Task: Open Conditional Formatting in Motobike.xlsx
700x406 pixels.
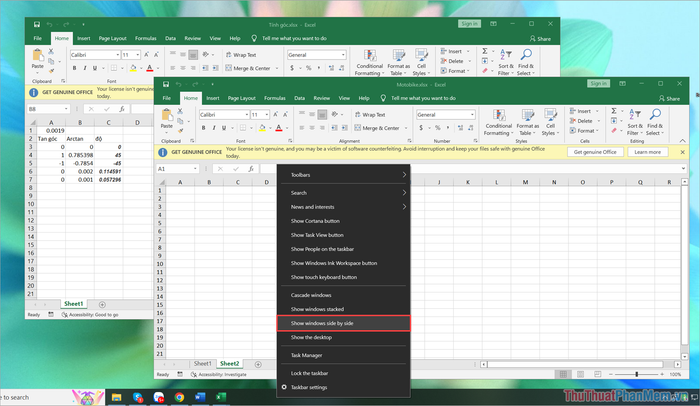Action: [x=498, y=122]
